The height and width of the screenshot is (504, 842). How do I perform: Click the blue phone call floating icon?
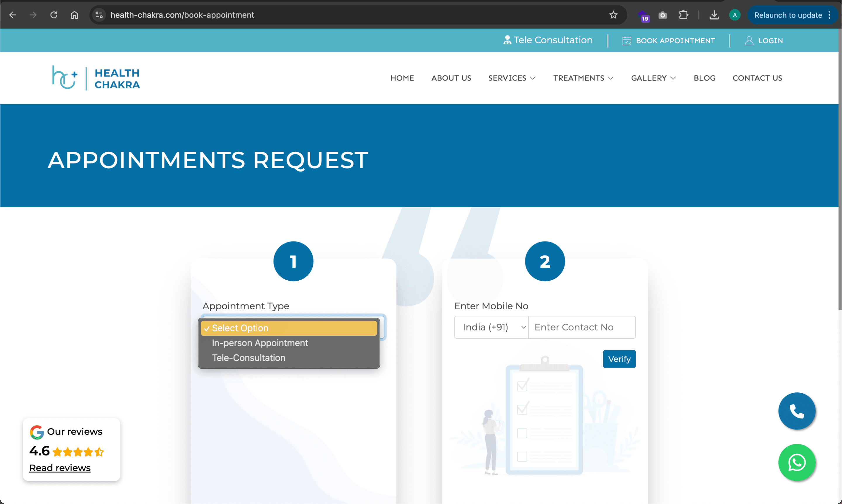pos(796,411)
